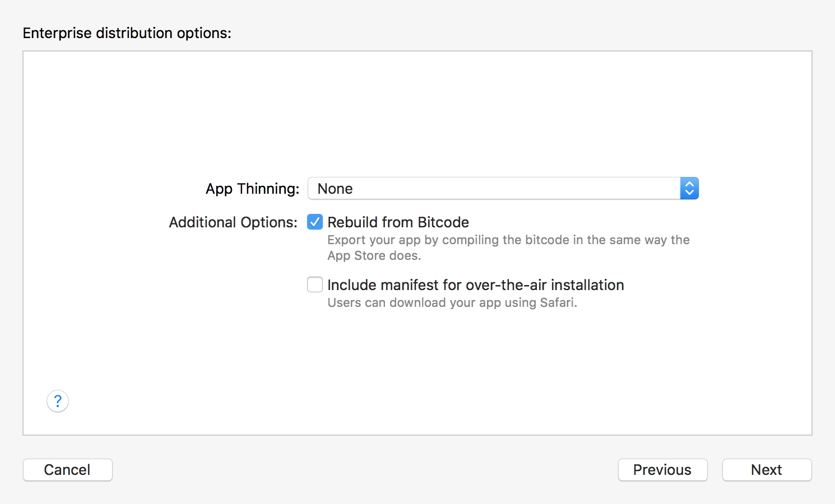Click the 'Export your app by compiling' description
This screenshot has height=504, width=835.
(x=508, y=248)
